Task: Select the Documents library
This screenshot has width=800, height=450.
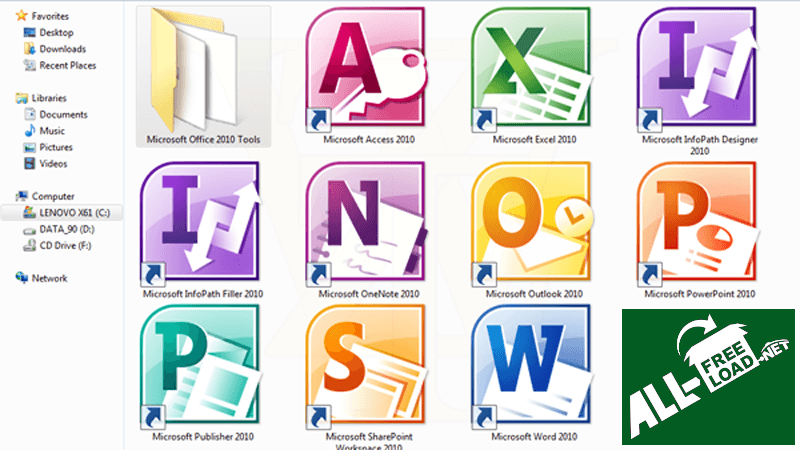Action: (63, 114)
